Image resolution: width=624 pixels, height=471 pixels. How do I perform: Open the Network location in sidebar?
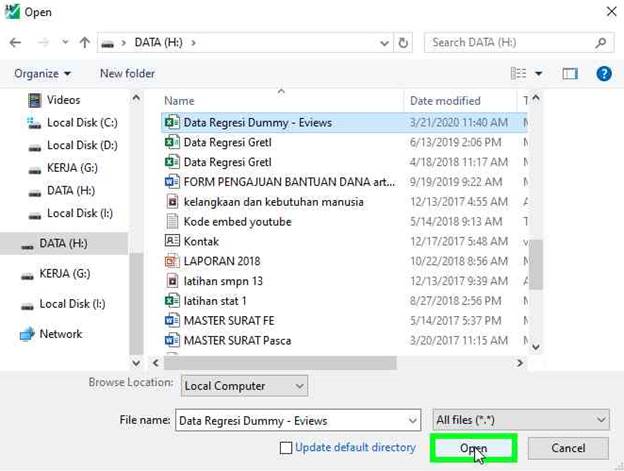point(60,334)
